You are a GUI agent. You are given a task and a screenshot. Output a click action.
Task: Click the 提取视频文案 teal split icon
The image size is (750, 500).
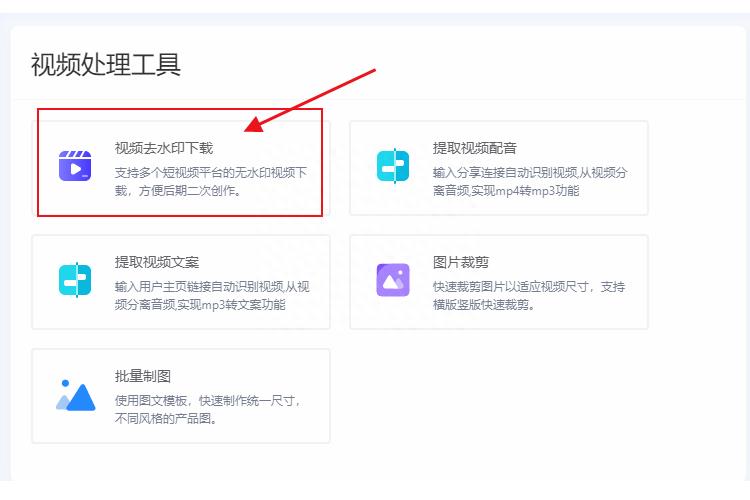[x=75, y=280]
